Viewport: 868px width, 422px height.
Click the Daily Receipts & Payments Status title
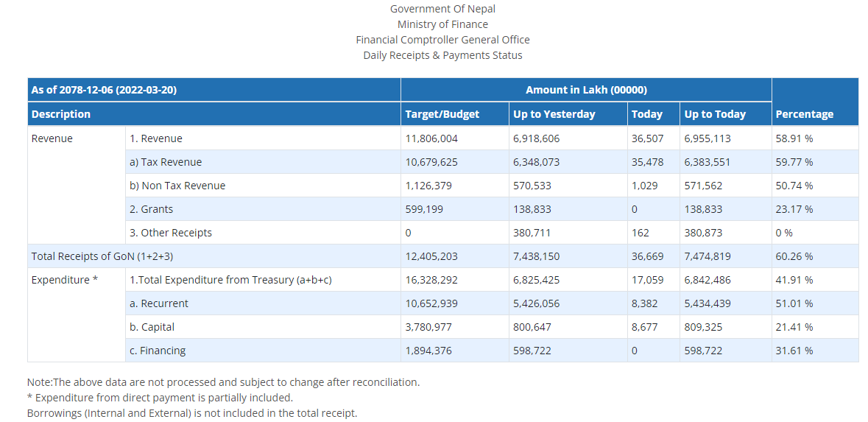[442, 55]
